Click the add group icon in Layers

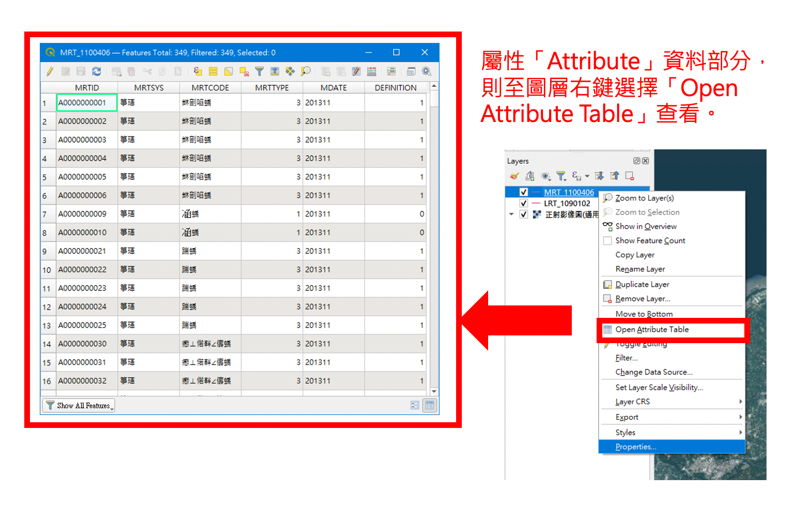530,176
